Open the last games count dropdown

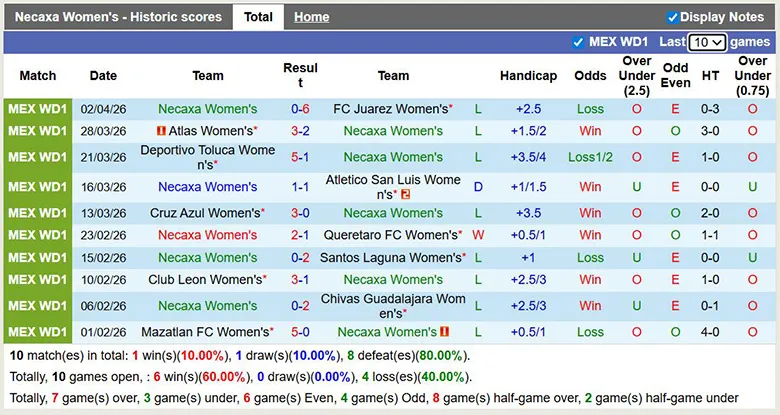click(x=707, y=42)
